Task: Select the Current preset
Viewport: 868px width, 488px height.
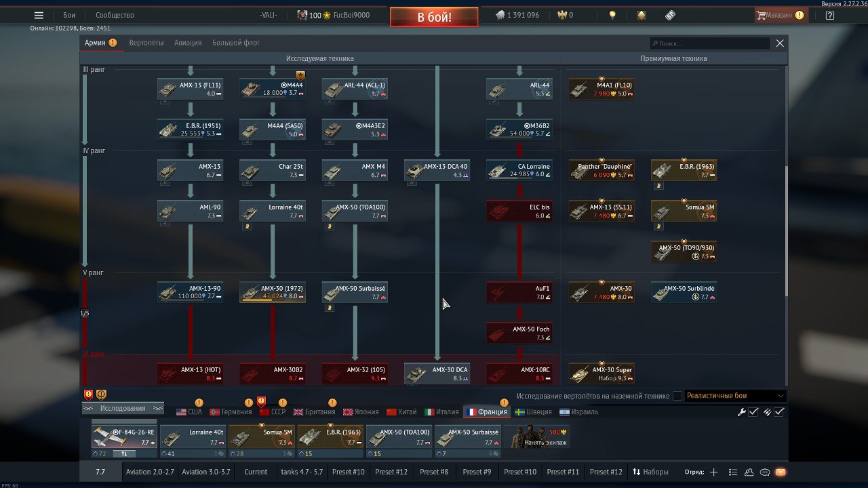Action: click(256, 472)
